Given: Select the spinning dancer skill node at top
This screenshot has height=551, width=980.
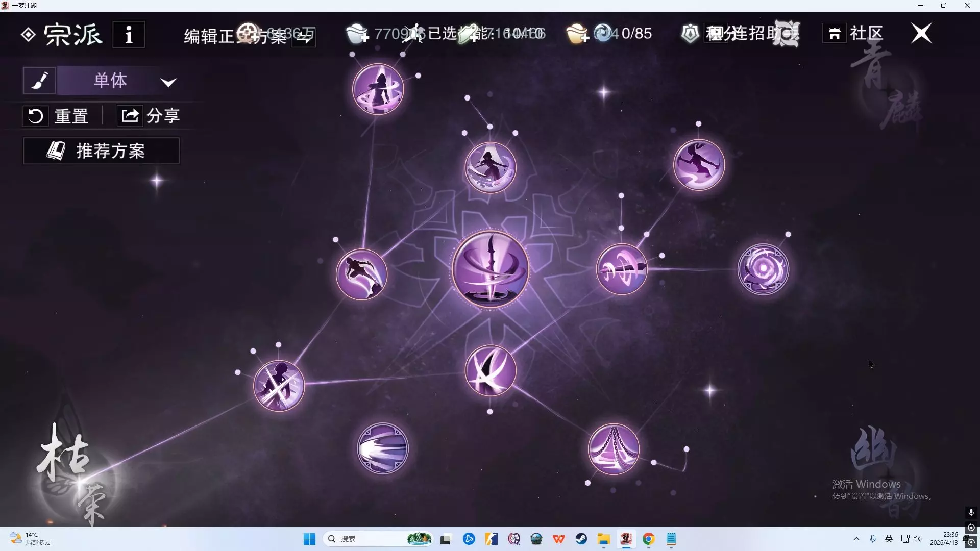Looking at the screenshot, I should coord(378,89).
